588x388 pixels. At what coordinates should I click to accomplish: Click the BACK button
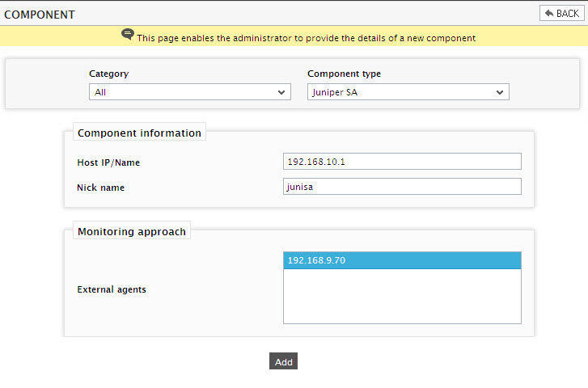click(561, 13)
